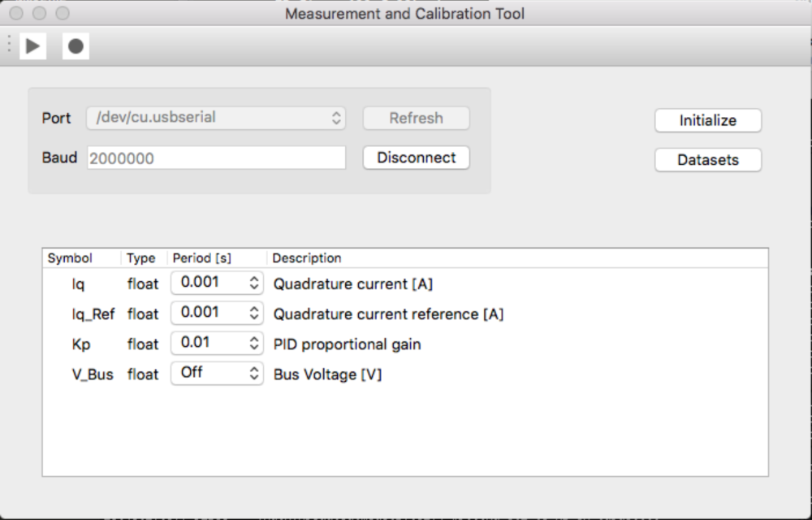Change the Kp period dropdown
The width and height of the screenshot is (812, 520).
[217, 343]
